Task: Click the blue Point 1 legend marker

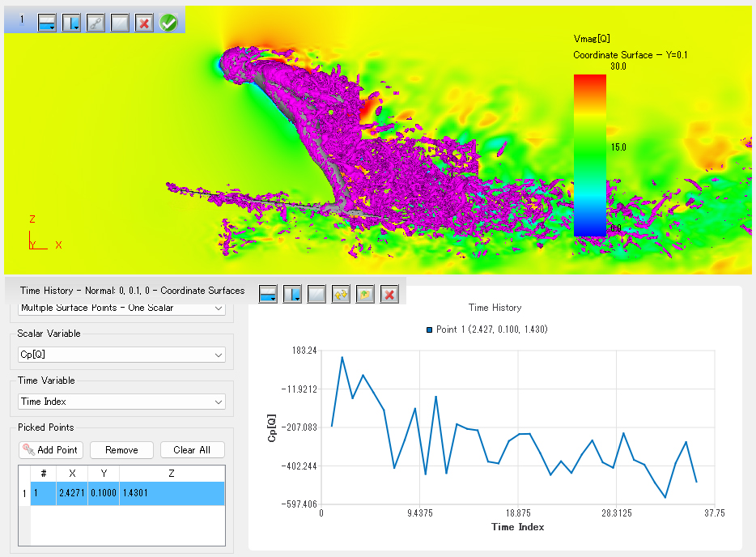Action: tap(429, 330)
